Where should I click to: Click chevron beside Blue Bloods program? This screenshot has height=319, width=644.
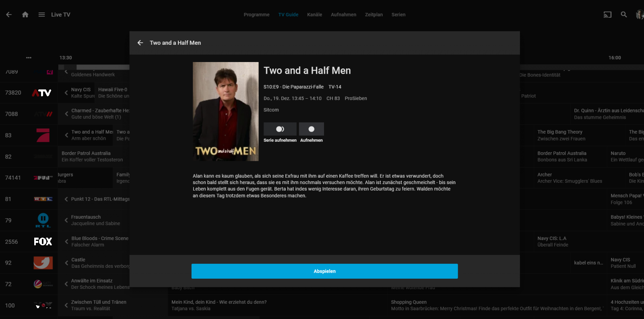click(66, 241)
